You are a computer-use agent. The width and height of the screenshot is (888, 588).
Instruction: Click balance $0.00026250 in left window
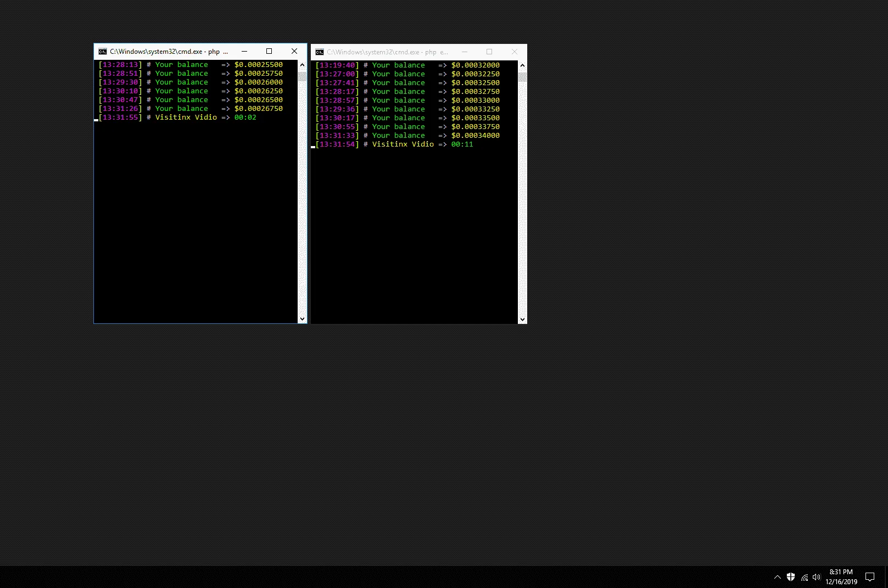click(259, 91)
